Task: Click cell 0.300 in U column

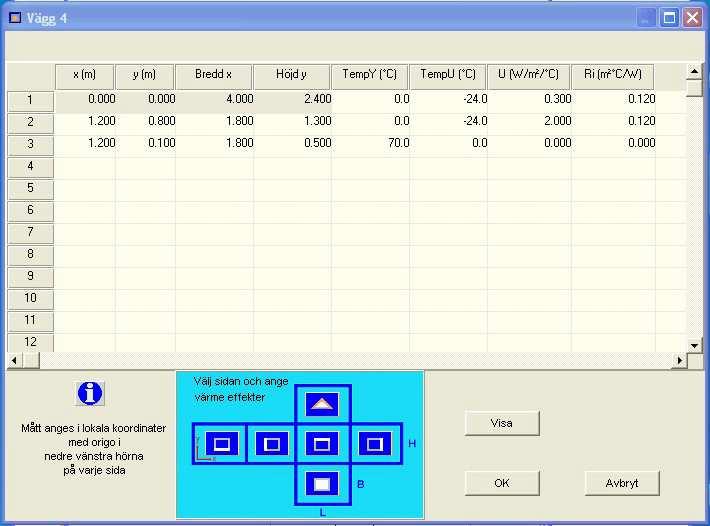Action: point(529,101)
